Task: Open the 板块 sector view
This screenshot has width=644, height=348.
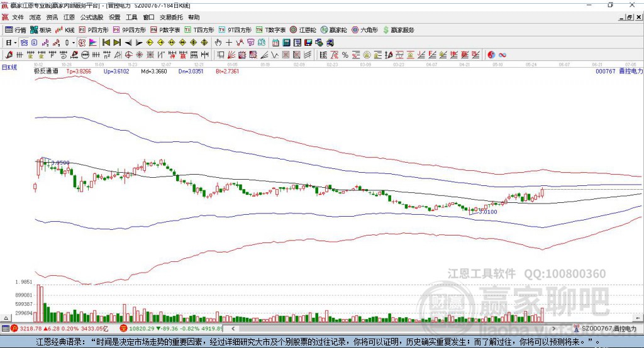Action: (x=41, y=30)
